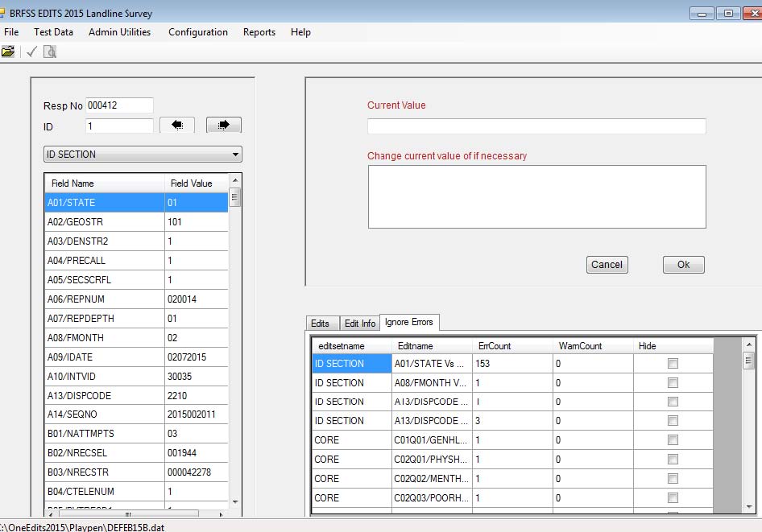Viewport: 762px width, 532px height.
Task: Click the document preview magnifier icon
Action: click(50, 52)
